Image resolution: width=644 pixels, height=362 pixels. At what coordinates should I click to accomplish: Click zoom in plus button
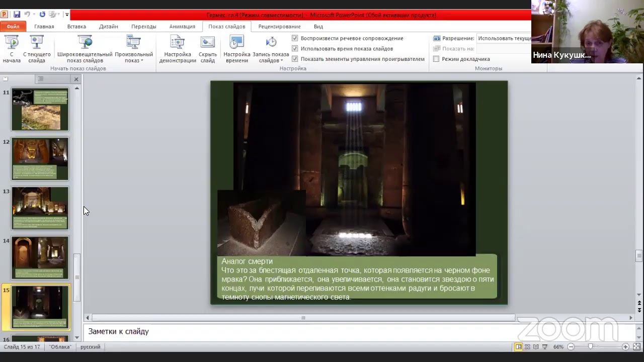coord(625,347)
